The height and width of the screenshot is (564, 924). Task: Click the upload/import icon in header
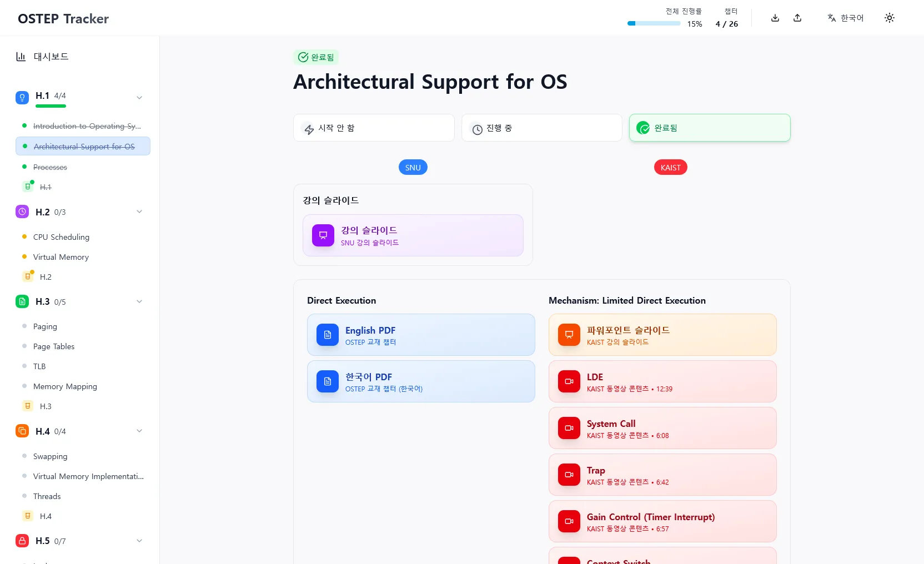tap(797, 18)
